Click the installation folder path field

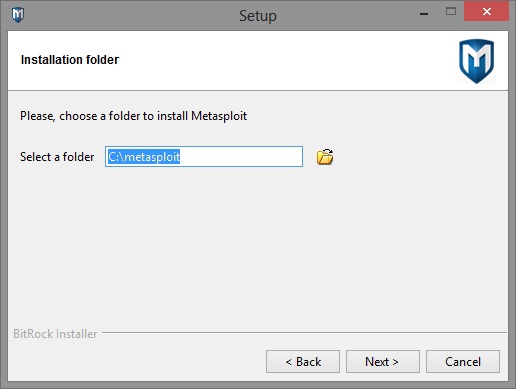tap(204, 156)
